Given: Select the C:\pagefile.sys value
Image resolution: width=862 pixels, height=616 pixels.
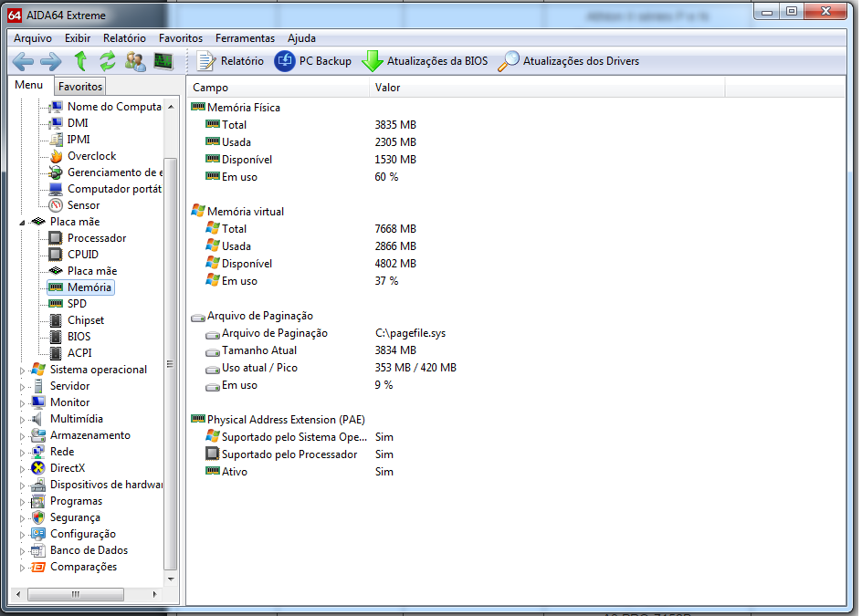Looking at the screenshot, I should point(411,333).
